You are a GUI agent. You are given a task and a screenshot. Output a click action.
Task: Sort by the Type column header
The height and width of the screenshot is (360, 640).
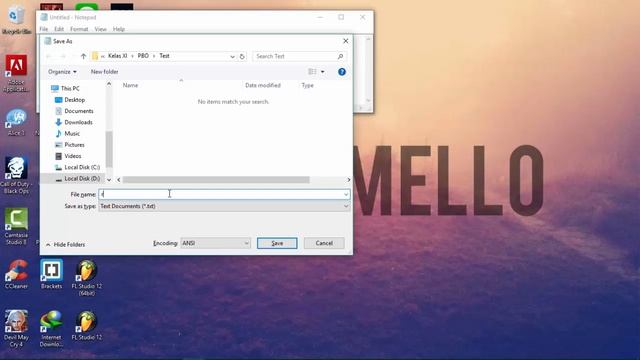tap(308, 85)
